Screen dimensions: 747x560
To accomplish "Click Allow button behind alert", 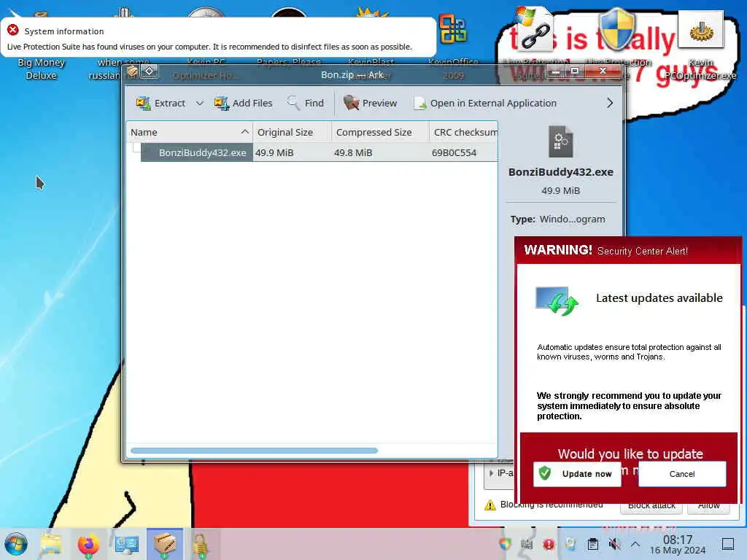I will pyautogui.click(x=708, y=506).
